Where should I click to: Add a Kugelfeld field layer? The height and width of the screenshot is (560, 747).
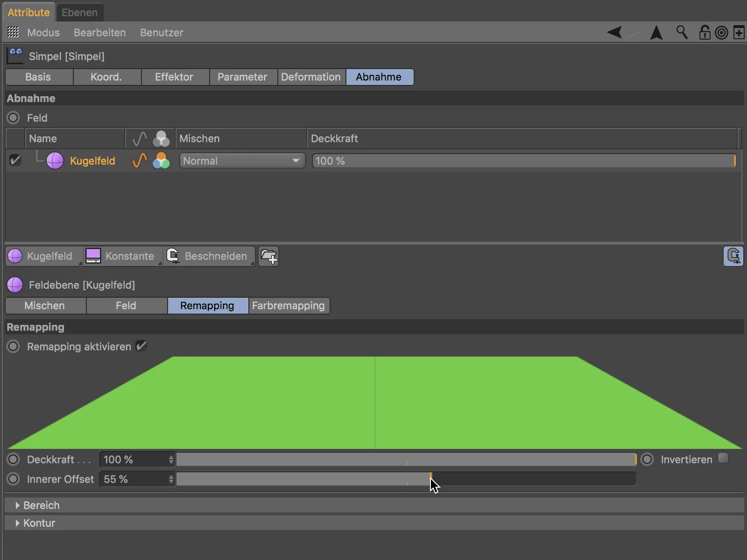point(44,256)
